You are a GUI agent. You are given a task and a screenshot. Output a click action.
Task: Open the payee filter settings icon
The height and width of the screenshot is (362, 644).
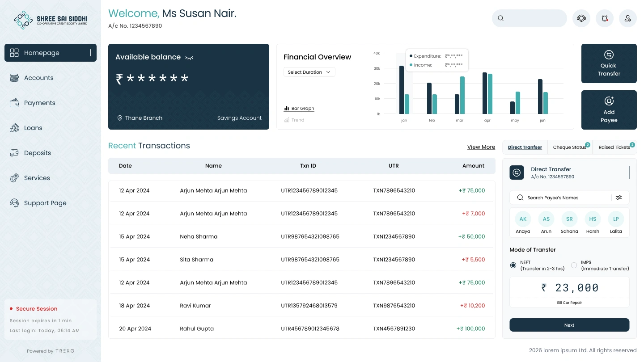point(619,198)
